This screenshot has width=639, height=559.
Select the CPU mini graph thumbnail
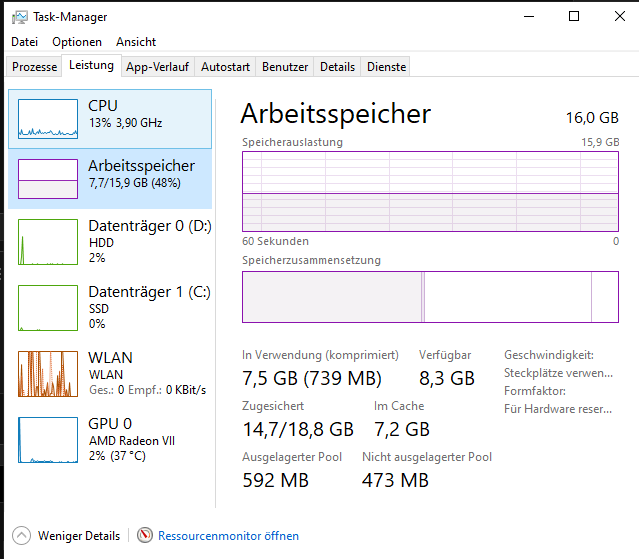pyautogui.click(x=48, y=117)
